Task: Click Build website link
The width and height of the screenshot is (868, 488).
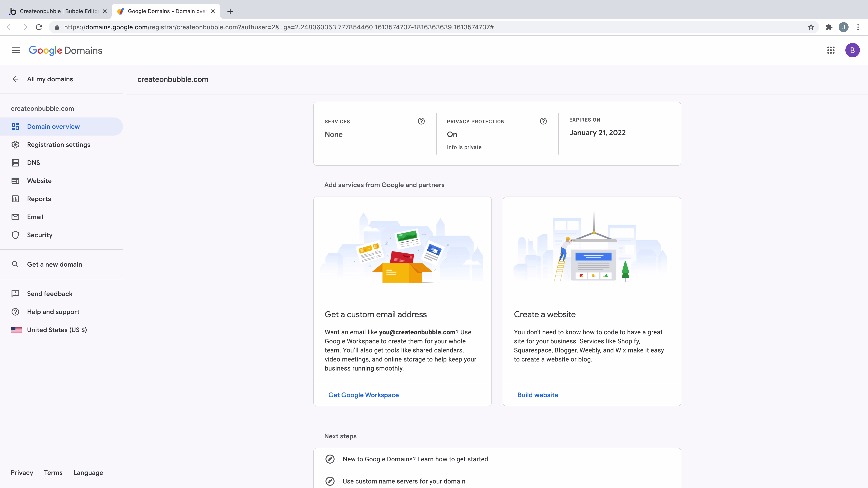Action: click(538, 395)
